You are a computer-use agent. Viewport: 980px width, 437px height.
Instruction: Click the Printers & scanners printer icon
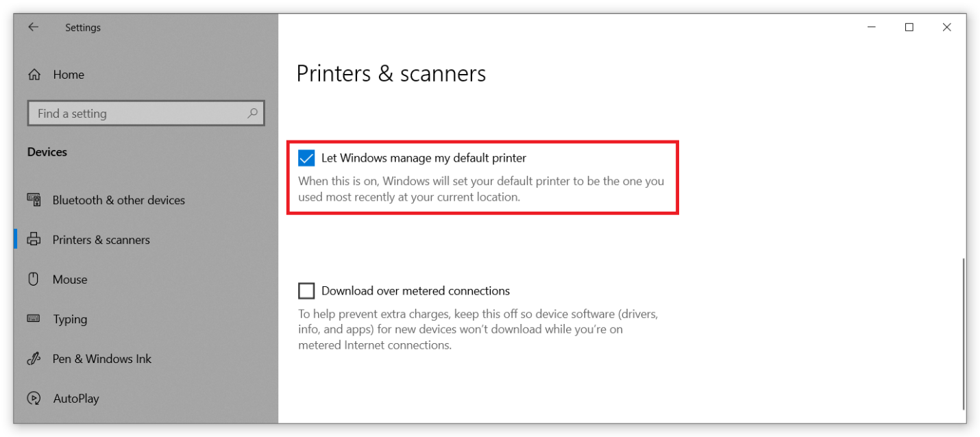(x=34, y=240)
